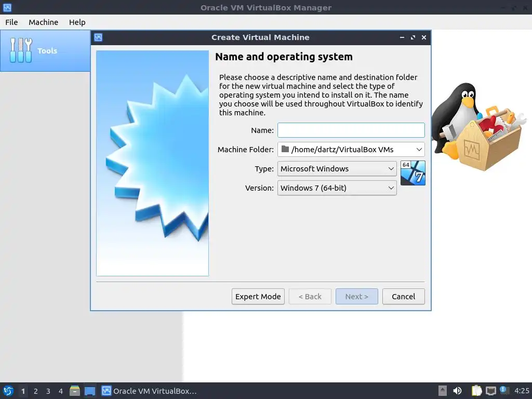Open the Machine menu
The width and height of the screenshot is (532, 399).
coord(44,22)
